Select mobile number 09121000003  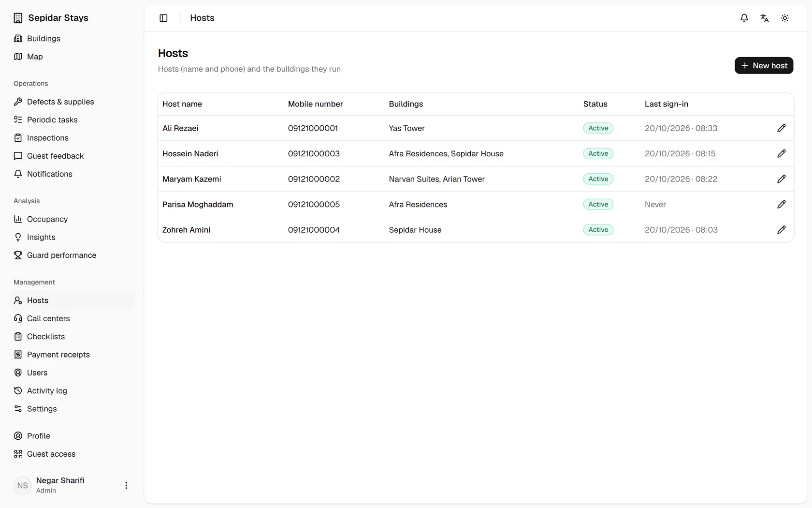pyautogui.click(x=314, y=153)
